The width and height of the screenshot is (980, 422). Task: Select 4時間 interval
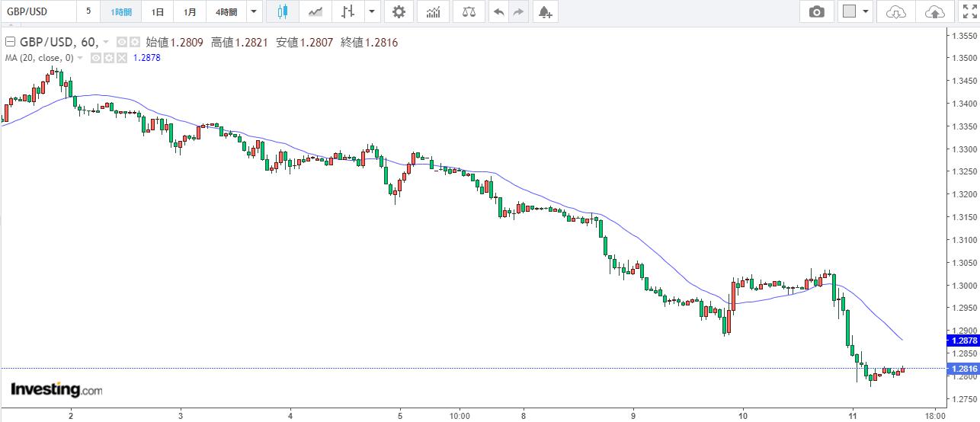[226, 12]
